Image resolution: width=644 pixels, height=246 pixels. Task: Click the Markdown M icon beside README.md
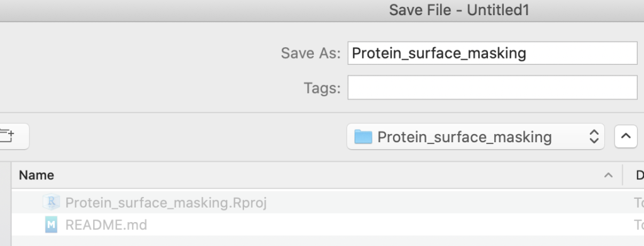tap(52, 225)
